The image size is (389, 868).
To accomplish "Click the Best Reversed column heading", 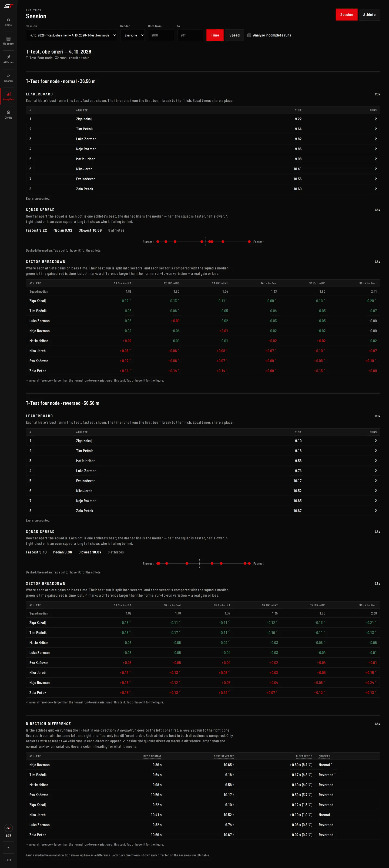I will (x=224, y=756).
